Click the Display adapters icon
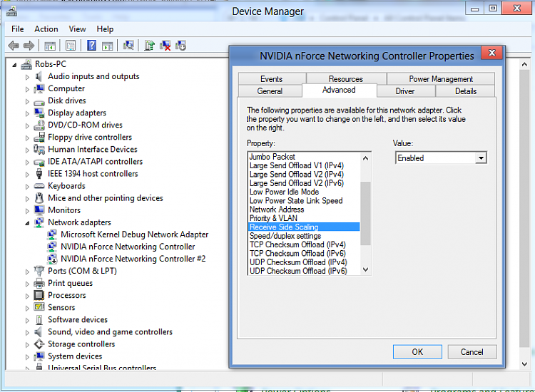The height and width of the screenshot is (392, 535). (39, 113)
